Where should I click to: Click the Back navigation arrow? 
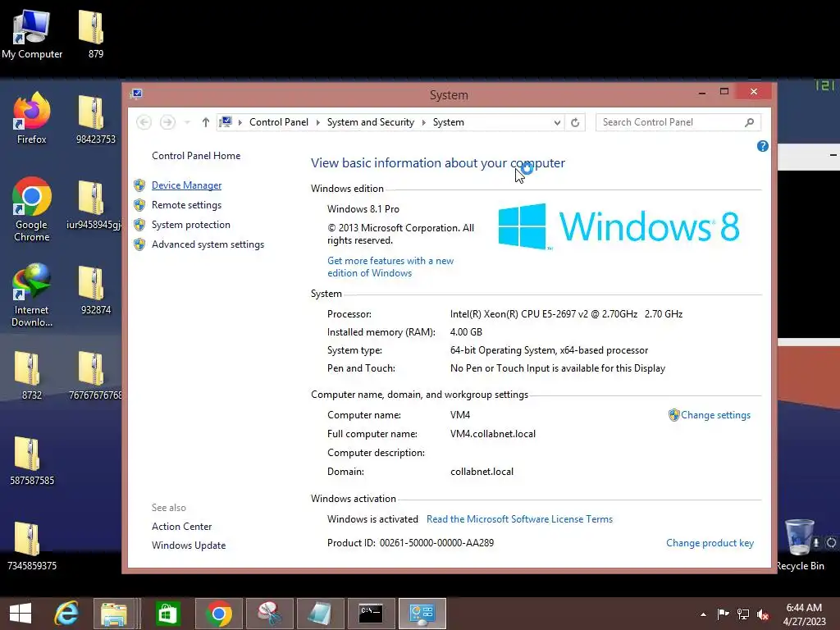[144, 122]
